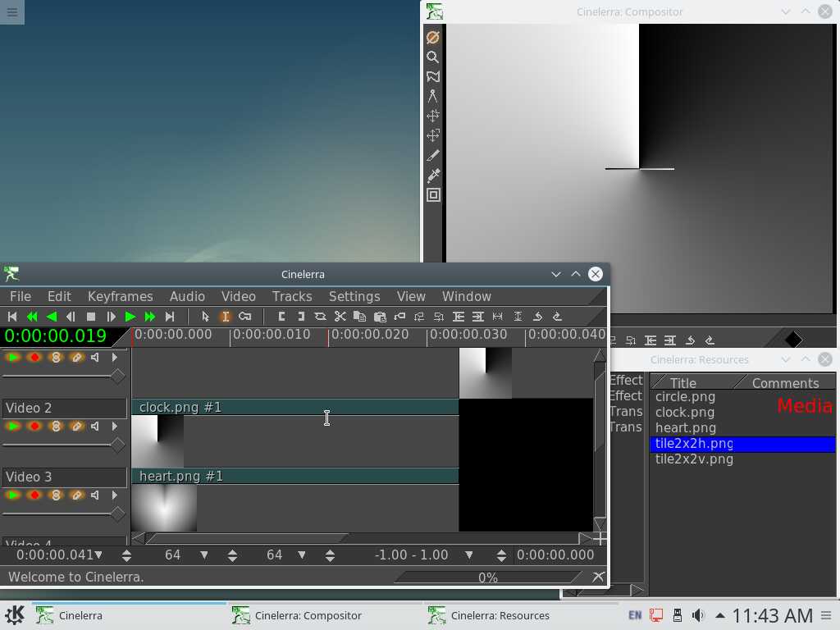Click the Undo icon in timeline toolbar
The height and width of the screenshot is (630, 840).
537,317
